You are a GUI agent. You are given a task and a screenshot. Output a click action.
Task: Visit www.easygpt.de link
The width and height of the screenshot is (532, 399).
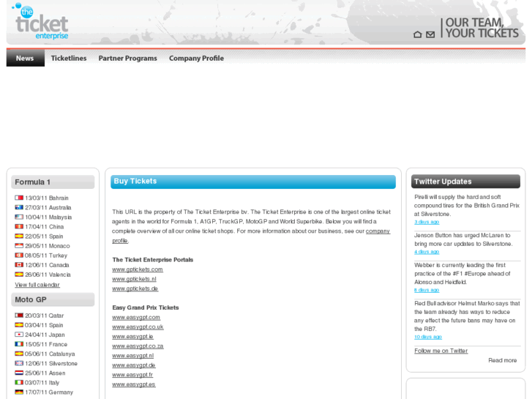pos(134,365)
